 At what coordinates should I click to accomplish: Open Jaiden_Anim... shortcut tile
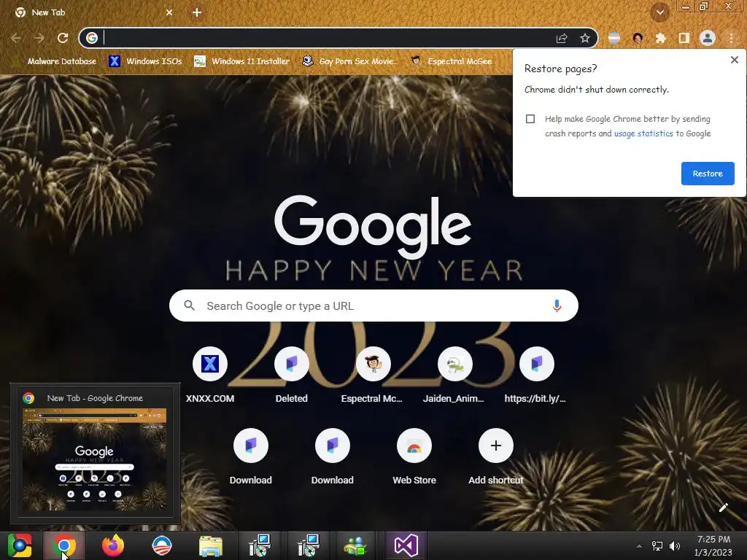tap(455, 375)
